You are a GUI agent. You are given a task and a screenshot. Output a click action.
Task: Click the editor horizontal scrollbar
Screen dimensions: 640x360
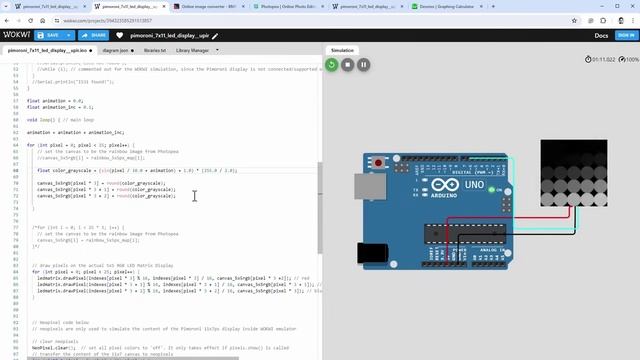133,358
